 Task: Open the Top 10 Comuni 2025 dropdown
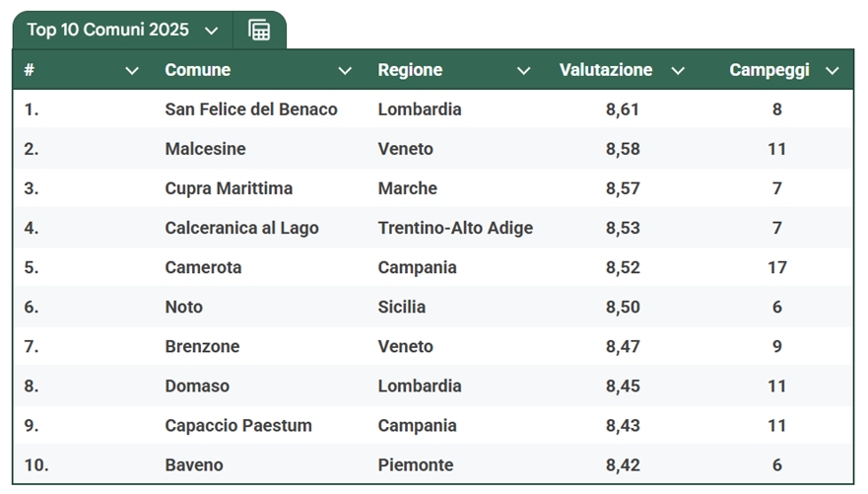point(212,31)
